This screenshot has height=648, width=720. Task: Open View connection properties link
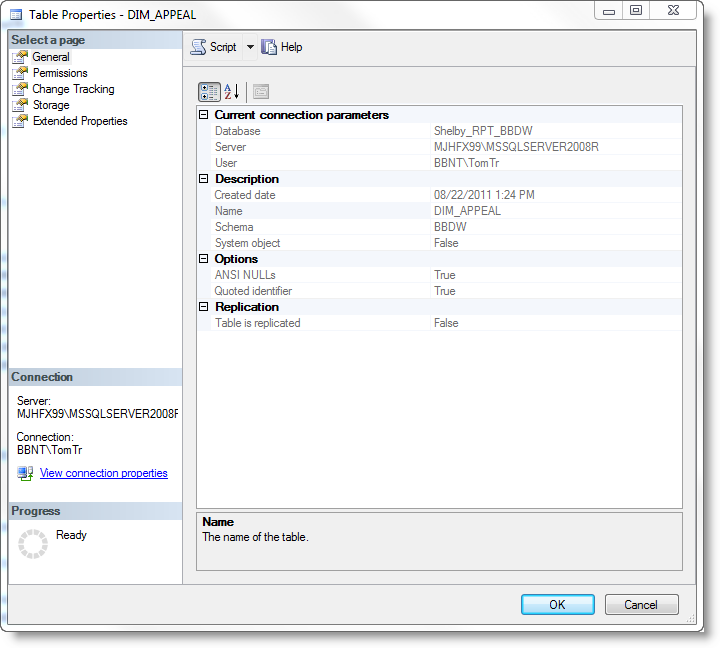(x=103, y=473)
